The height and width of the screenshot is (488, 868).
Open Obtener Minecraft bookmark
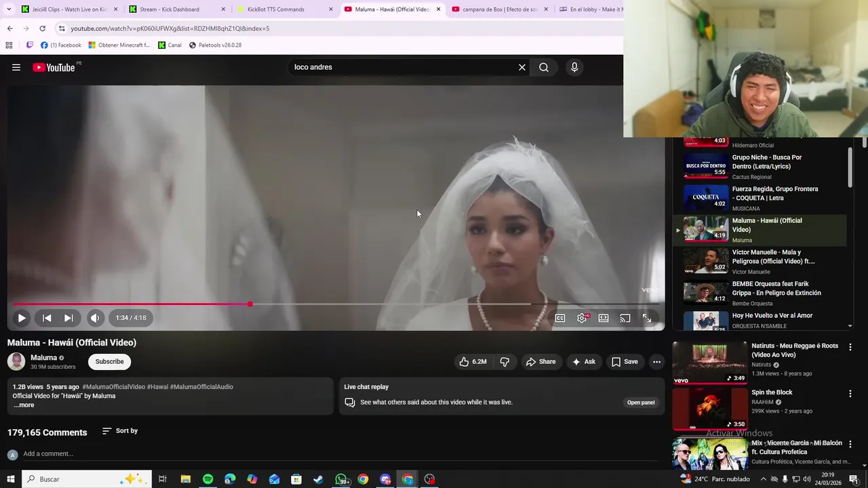119,45
